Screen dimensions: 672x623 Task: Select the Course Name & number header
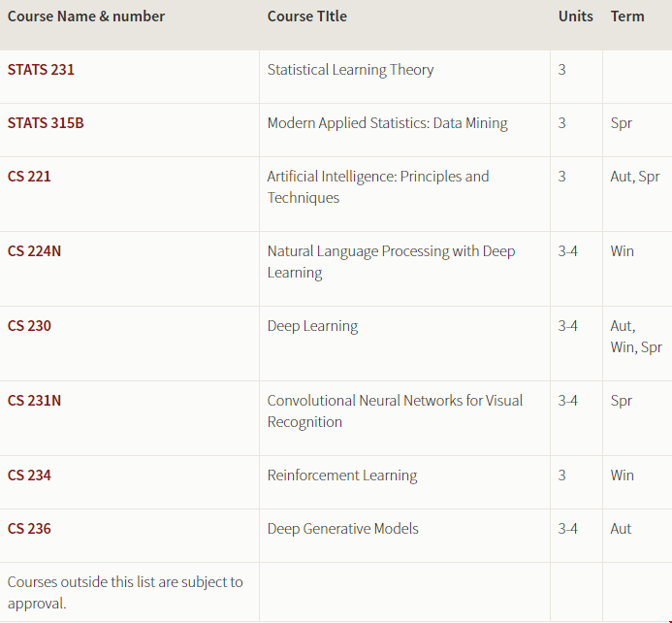coord(86,16)
